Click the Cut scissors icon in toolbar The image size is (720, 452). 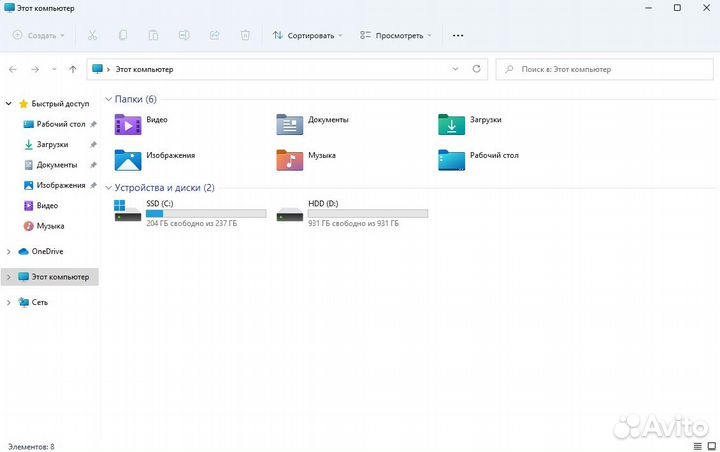coord(92,35)
